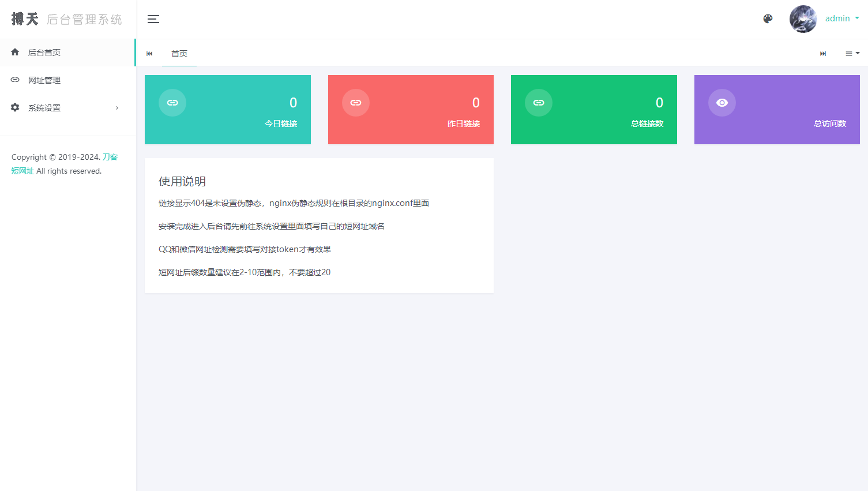This screenshot has height=491, width=868.
Task: Open the theme color palette icon
Action: (767, 18)
